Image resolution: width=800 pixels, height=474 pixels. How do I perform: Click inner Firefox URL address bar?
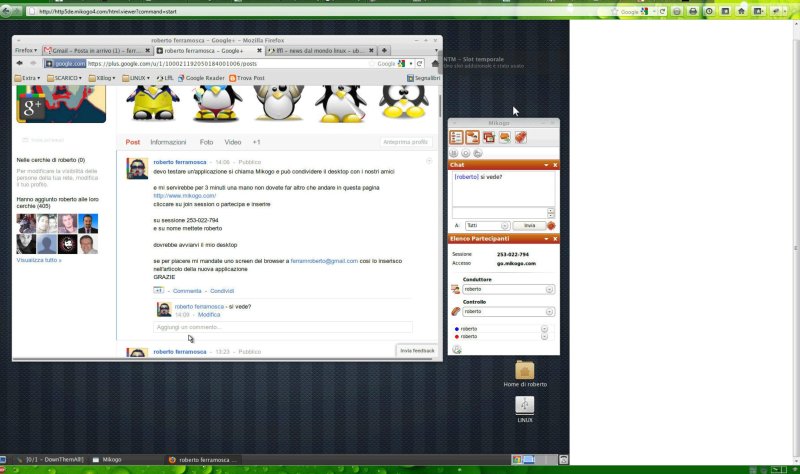pos(227,63)
